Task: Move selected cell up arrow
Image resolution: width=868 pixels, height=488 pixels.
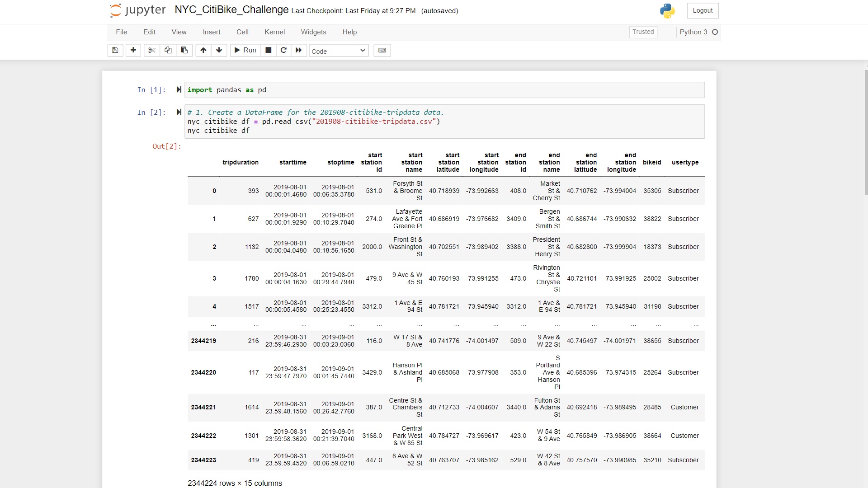Action: (203, 50)
